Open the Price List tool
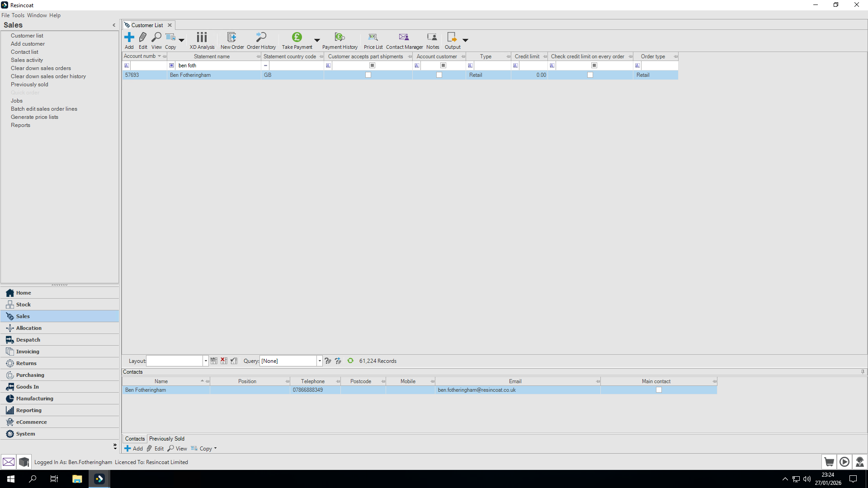 point(373,38)
